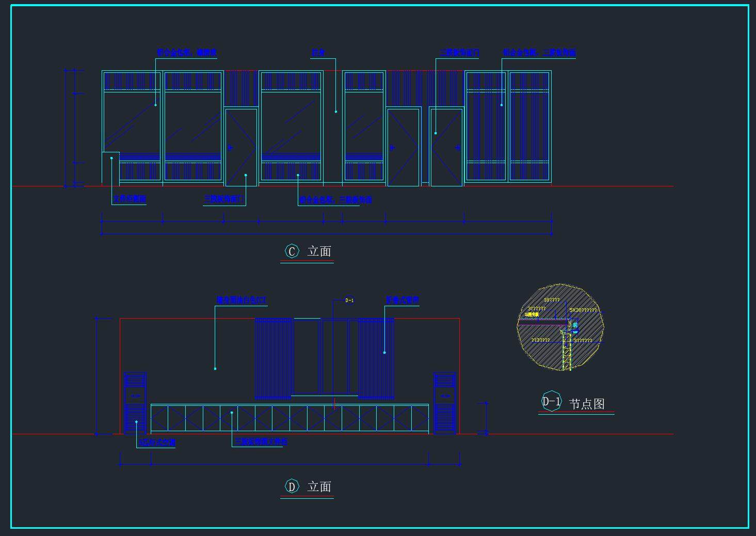Click the small D-1 callout bubble above window

pyautogui.click(x=349, y=301)
